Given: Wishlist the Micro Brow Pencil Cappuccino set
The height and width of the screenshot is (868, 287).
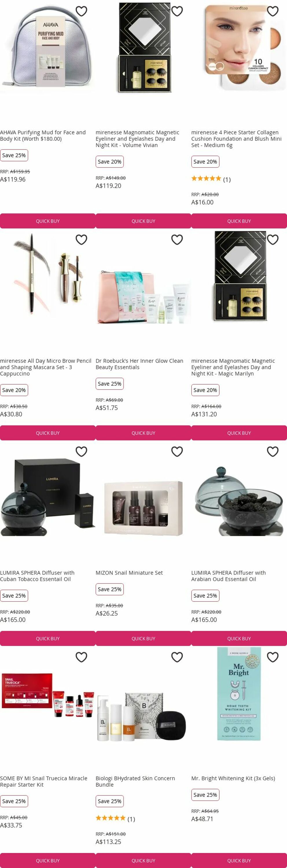Looking at the screenshot, I should (82, 240).
